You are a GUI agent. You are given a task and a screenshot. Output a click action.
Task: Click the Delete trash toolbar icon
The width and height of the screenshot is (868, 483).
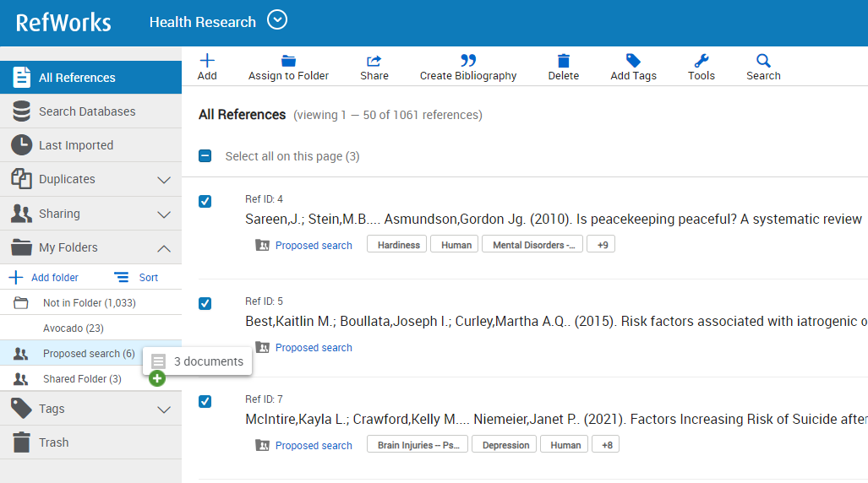[x=564, y=60]
